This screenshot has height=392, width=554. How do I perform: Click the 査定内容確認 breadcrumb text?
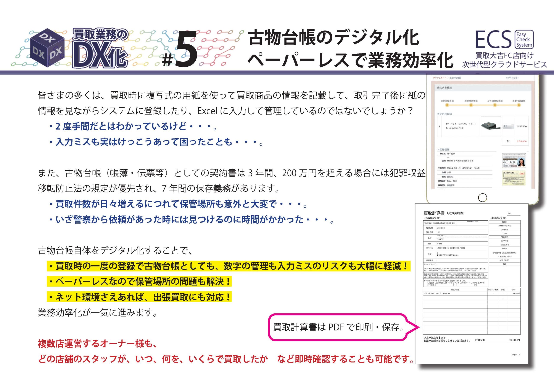(x=455, y=78)
